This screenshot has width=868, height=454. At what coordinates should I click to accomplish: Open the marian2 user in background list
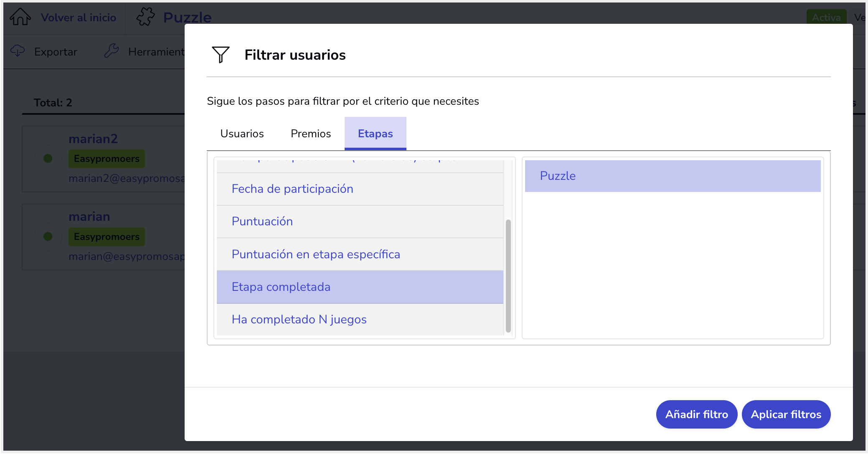(93, 139)
